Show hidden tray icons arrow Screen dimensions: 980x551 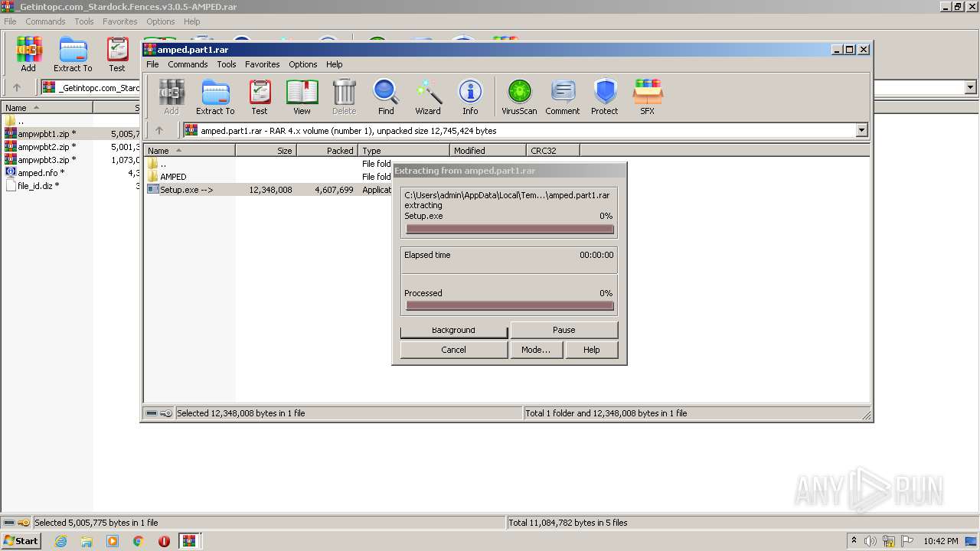point(854,540)
